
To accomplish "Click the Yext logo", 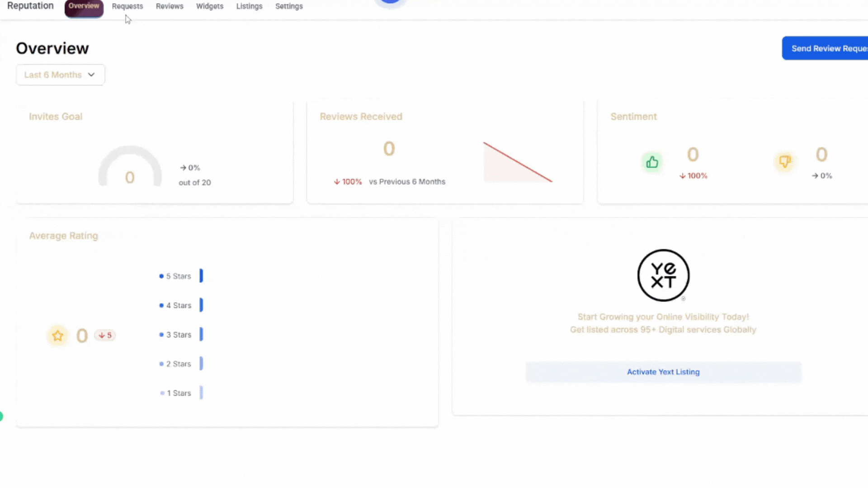I will 663,275.
